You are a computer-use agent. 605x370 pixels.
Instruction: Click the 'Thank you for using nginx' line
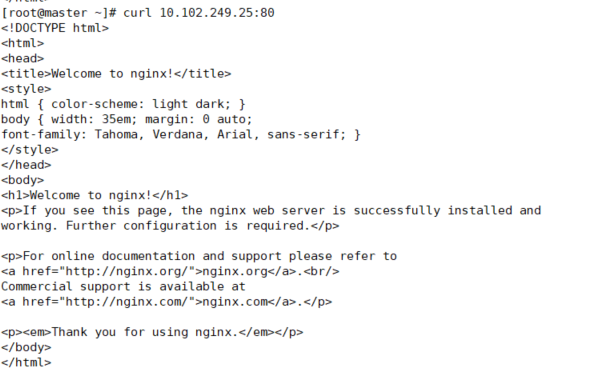152,332
